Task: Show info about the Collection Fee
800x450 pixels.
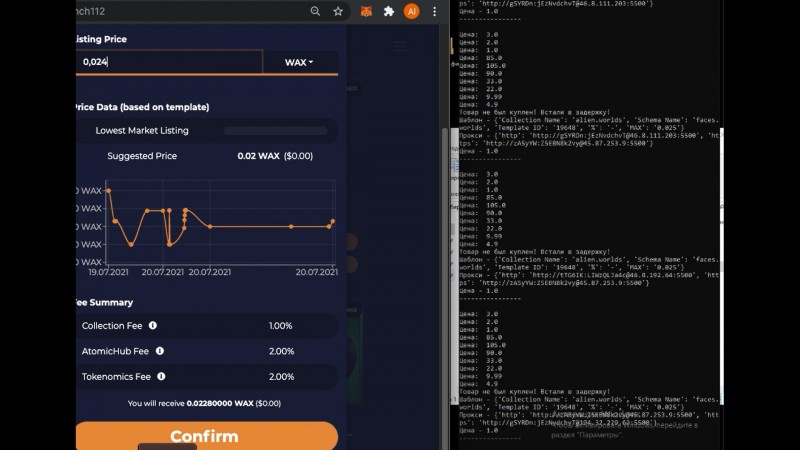Action: [x=153, y=326]
